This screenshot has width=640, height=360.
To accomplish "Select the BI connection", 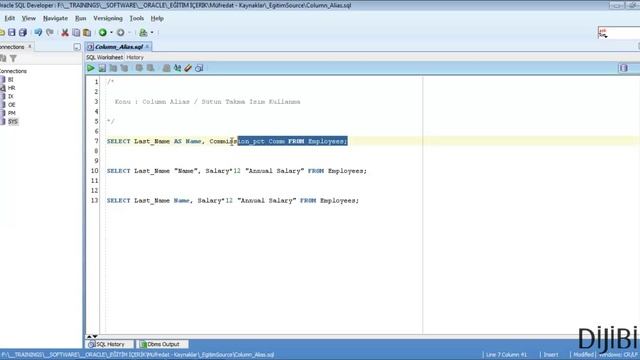I will coord(10,80).
